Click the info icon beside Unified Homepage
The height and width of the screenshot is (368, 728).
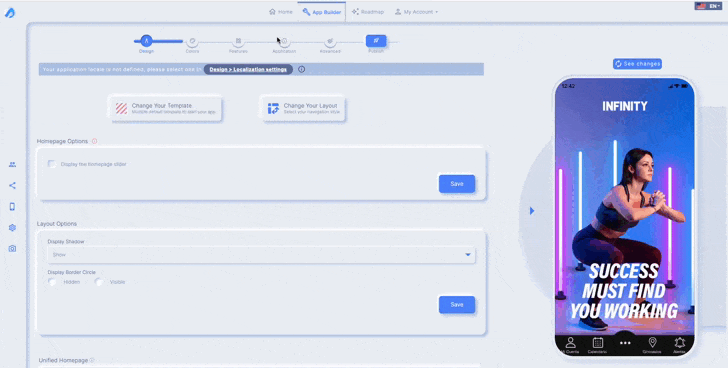click(92, 360)
